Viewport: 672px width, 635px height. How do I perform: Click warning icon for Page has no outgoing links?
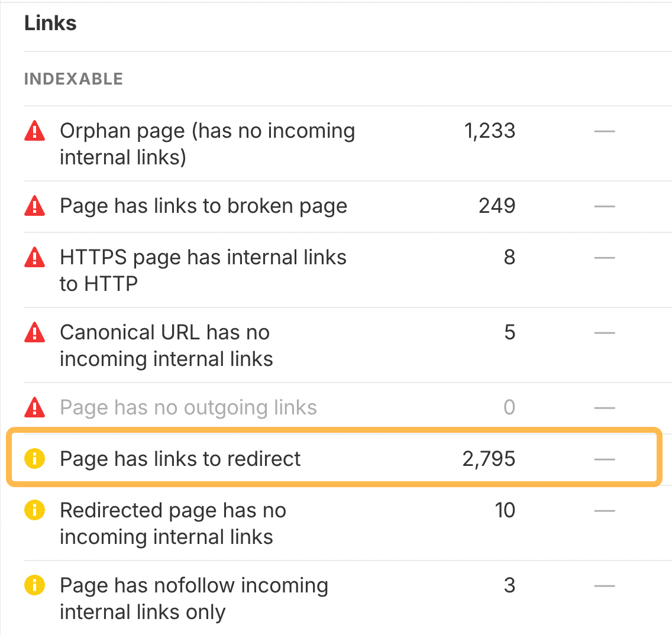pos(35,407)
